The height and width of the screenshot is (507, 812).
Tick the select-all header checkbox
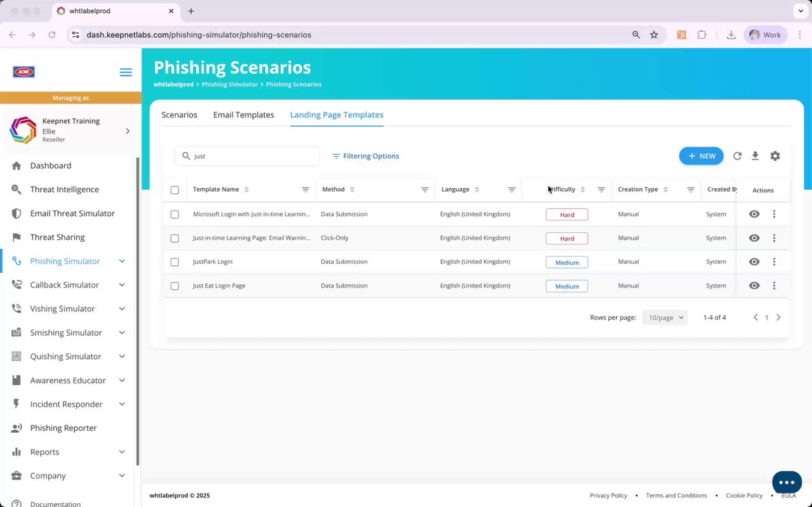tap(175, 190)
